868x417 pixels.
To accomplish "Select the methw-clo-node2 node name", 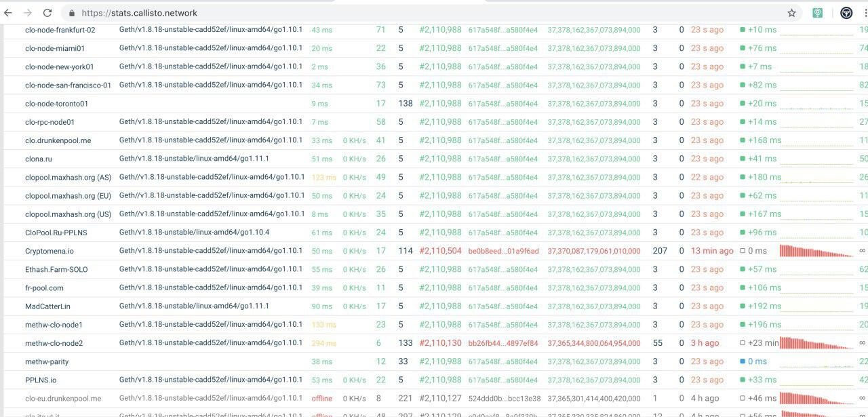I will tap(54, 344).
